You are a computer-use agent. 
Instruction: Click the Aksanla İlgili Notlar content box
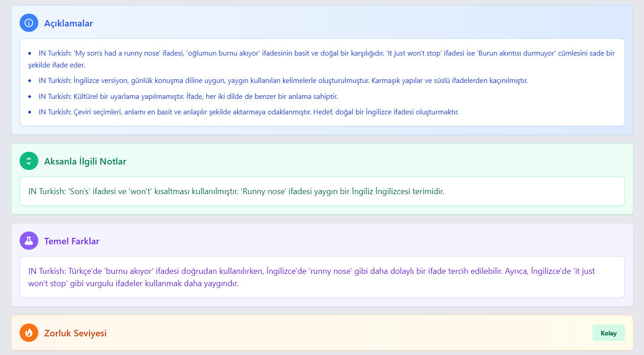[319, 191]
